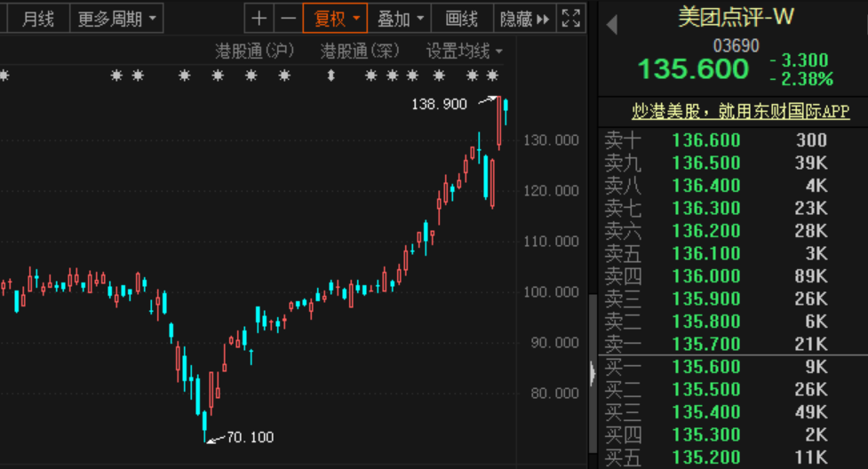
Task: Zoom in chart with plus button
Action: pyautogui.click(x=259, y=19)
